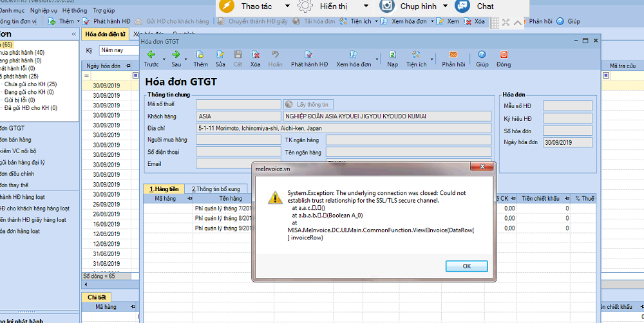This screenshot has height=323, width=644.
Task: Click Tải hóa đơn in main toolbar
Action: pos(314,21)
